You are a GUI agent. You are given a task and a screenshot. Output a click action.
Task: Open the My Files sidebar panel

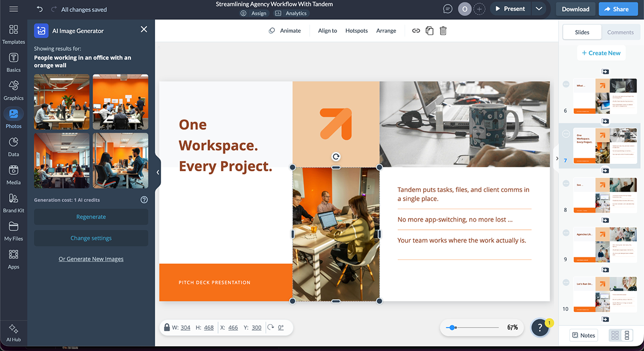13,231
